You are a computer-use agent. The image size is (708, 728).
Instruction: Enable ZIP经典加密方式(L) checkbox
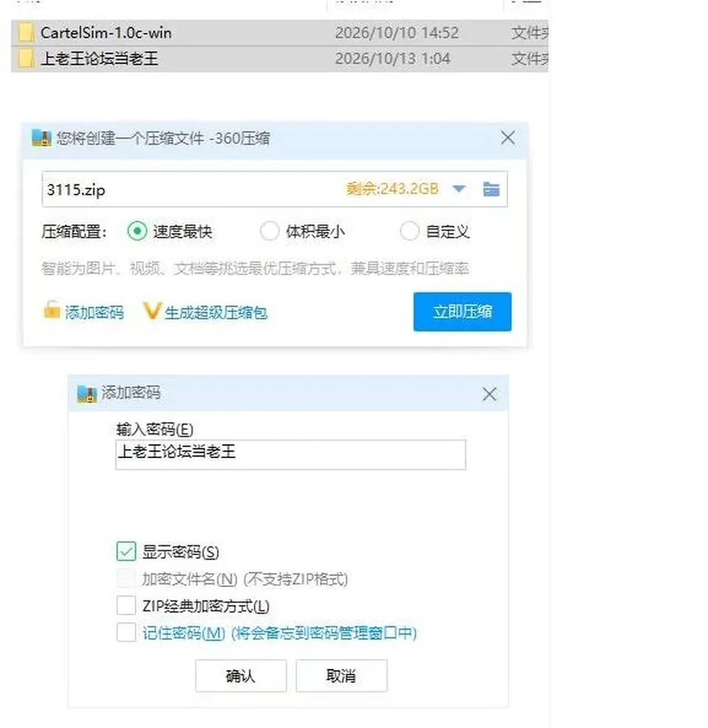point(126,606)
